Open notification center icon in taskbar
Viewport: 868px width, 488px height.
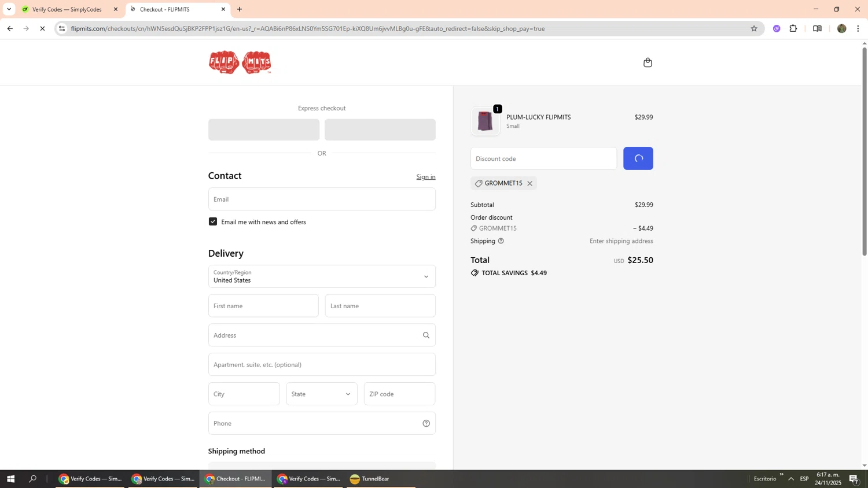(854, 479)
